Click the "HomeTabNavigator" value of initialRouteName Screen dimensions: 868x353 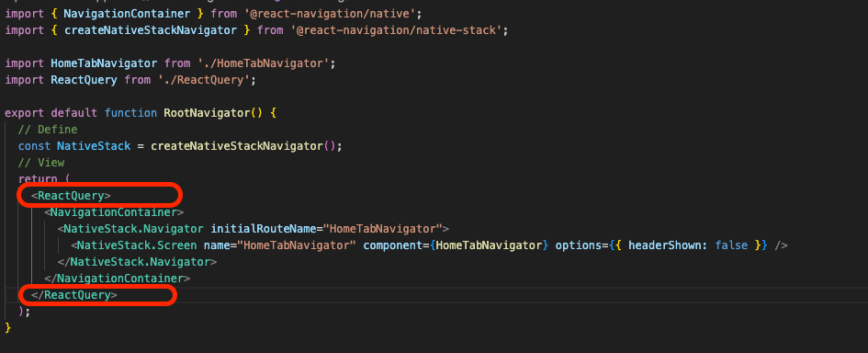point(382,229)
